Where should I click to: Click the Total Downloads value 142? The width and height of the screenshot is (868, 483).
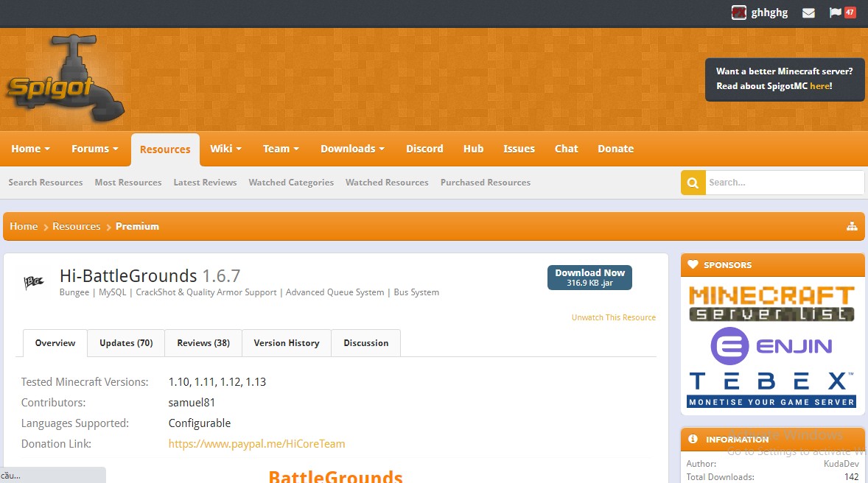pyautogui.click(x=851, y=477)
